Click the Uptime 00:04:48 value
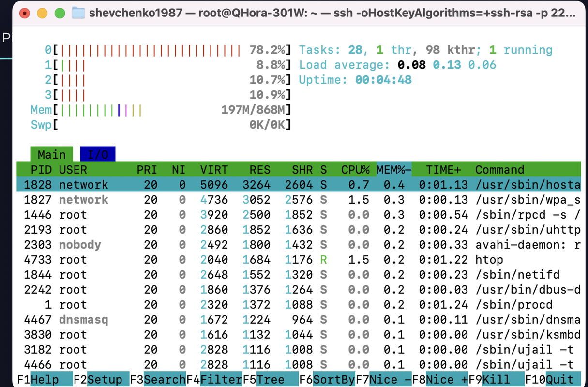 383,80
